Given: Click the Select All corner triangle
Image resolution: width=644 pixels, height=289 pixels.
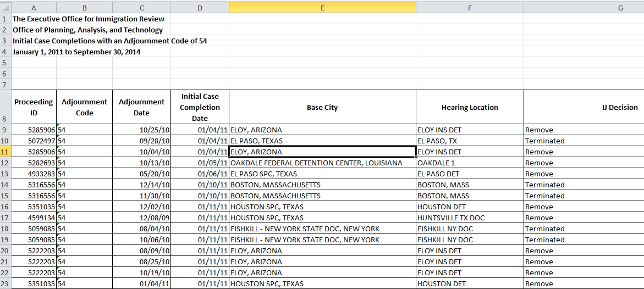Looking at the screenshot, I should point(5,7).
